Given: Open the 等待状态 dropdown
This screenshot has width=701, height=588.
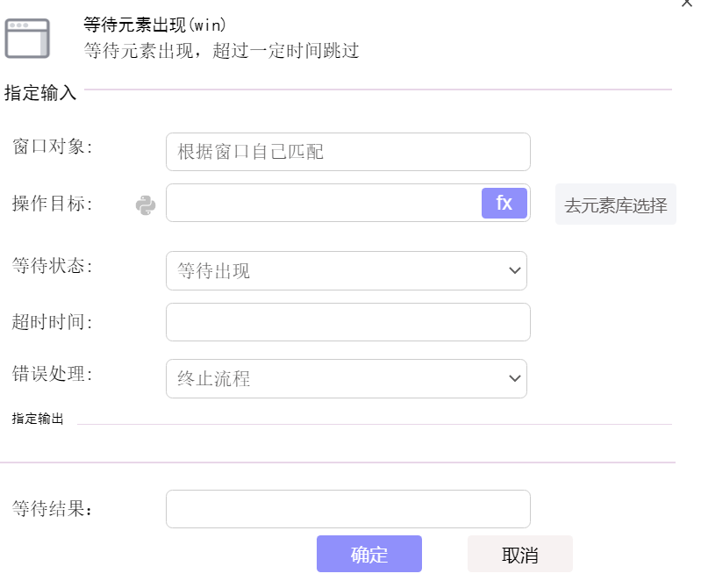Looking at the screenshot, I should [x=346, y=270].
